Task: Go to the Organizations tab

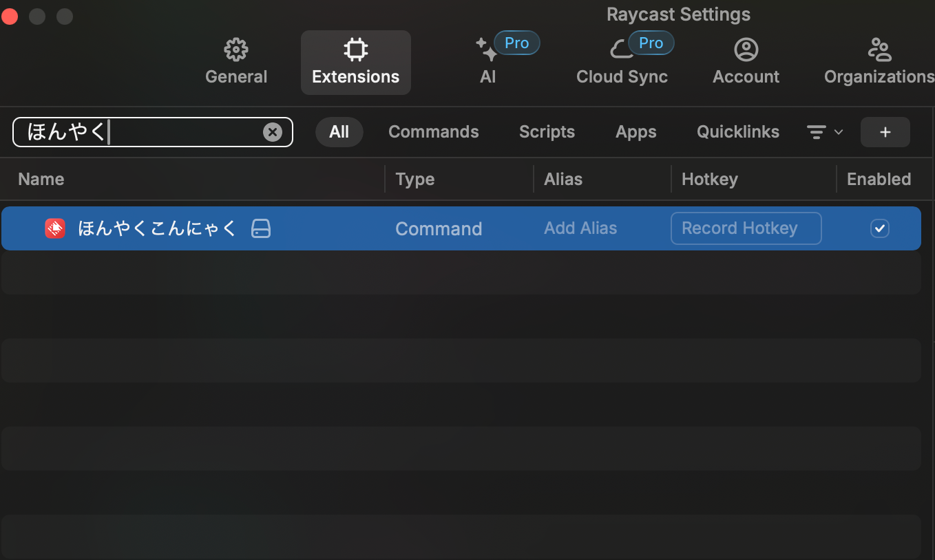Action: coord(879,63)
